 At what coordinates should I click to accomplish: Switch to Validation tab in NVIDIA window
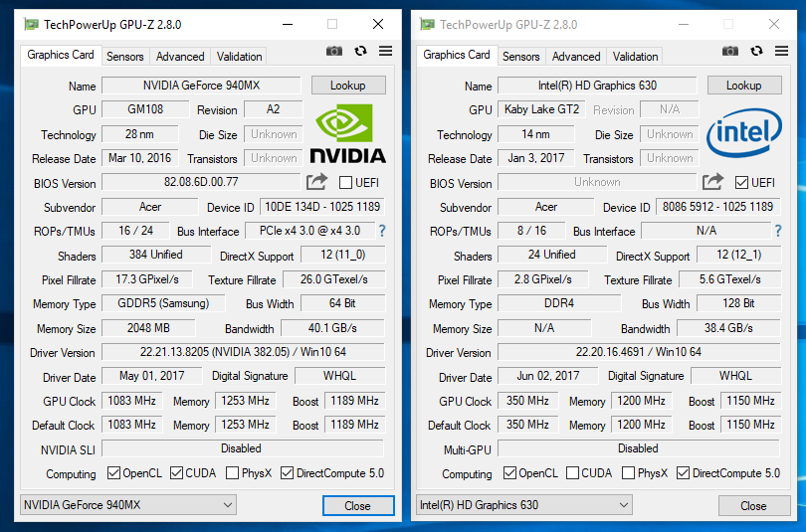[239, 57]
